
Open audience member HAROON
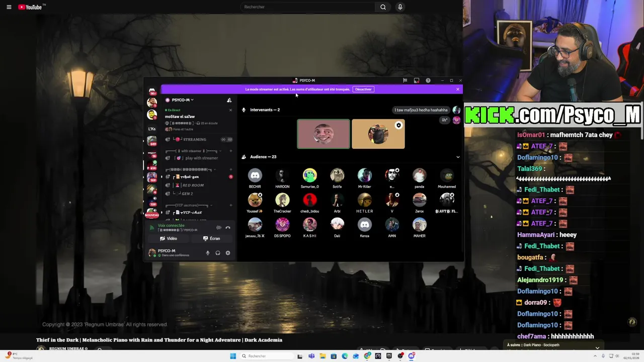click(282, 178)
